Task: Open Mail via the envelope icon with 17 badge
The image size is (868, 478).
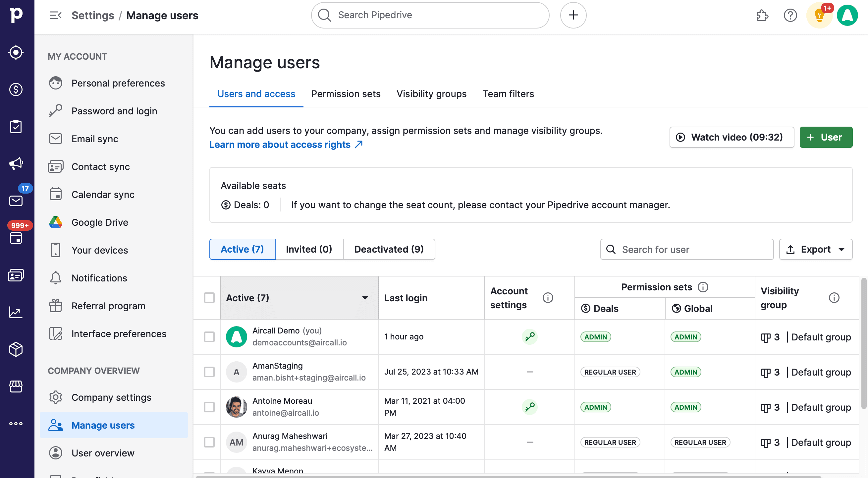Action: pyautogui.click(x=16, y=201)
